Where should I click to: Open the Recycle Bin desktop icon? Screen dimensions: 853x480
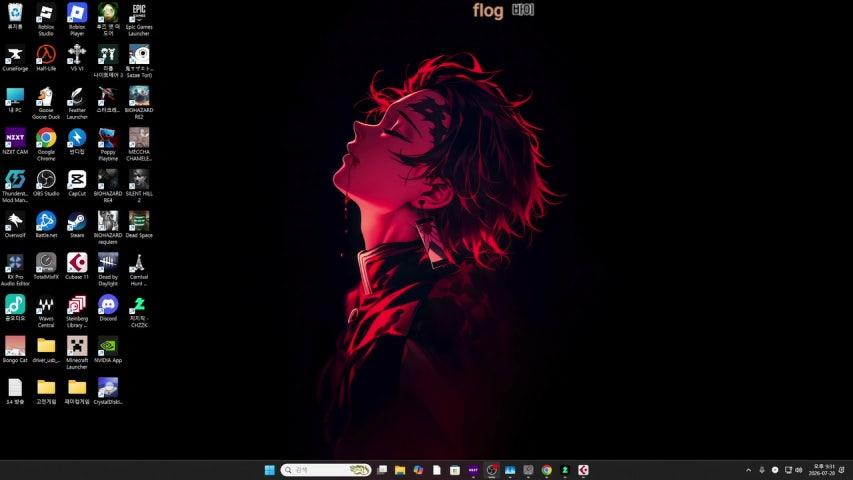(x=15, y=17)
